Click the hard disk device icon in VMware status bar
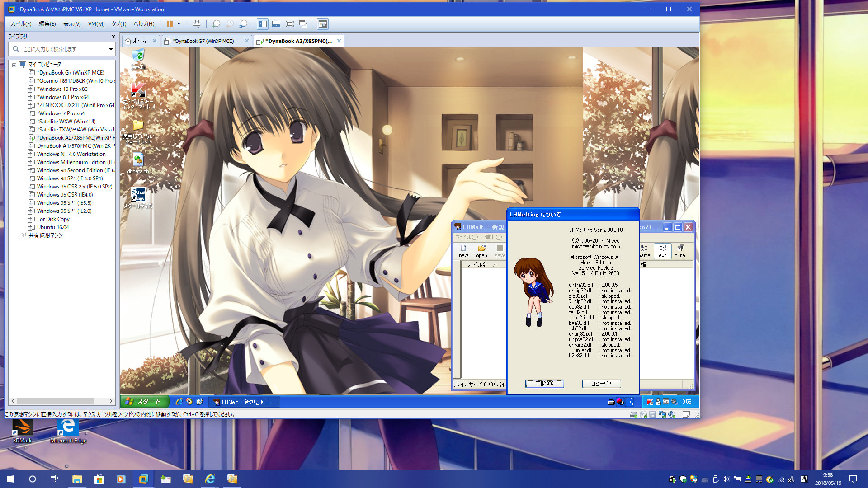 (634, 414)
